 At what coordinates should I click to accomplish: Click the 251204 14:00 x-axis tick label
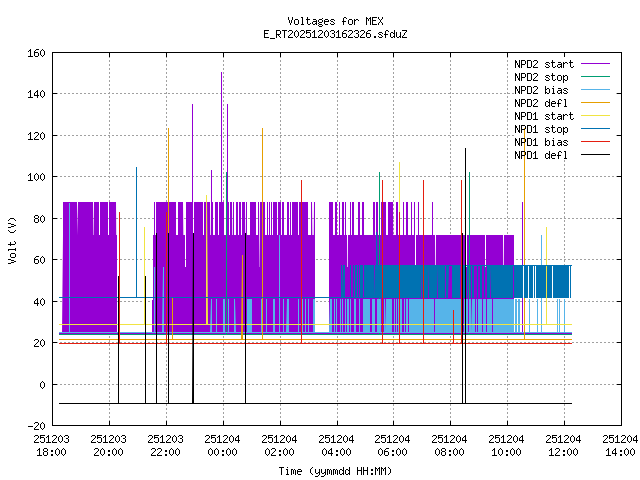[619, 445]
